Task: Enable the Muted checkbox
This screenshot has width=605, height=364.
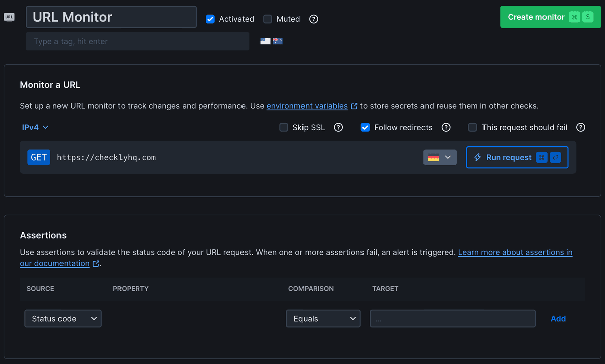Action: [267, 19]
